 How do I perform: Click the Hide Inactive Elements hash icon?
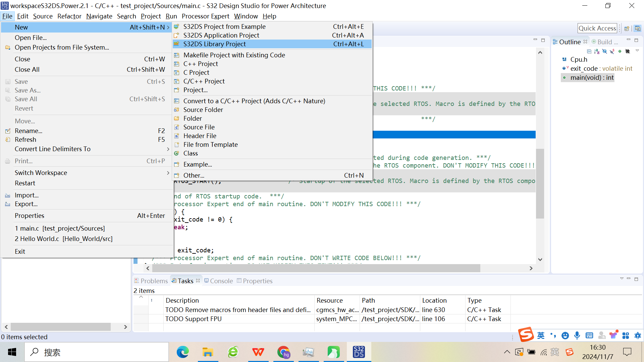point(628,51)
